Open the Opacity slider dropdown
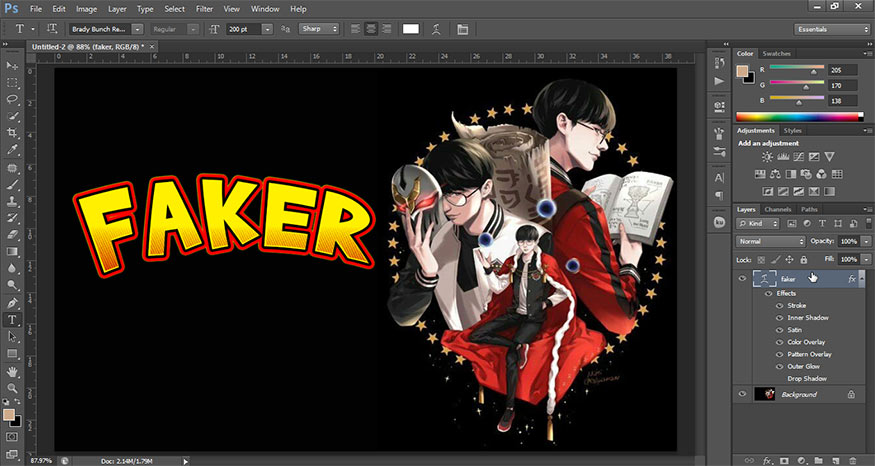 [866, 241]
